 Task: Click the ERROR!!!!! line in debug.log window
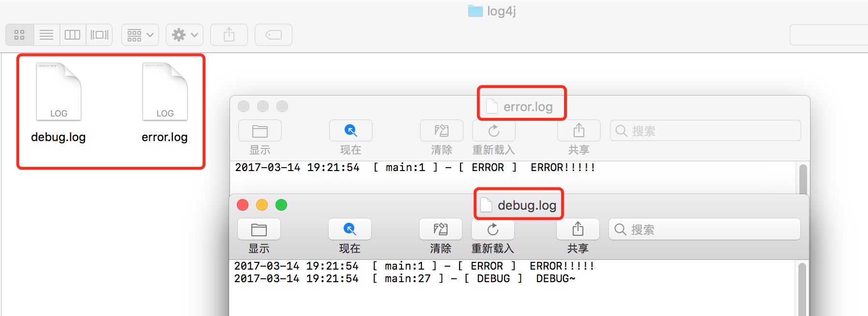click(x=414, y=266)
